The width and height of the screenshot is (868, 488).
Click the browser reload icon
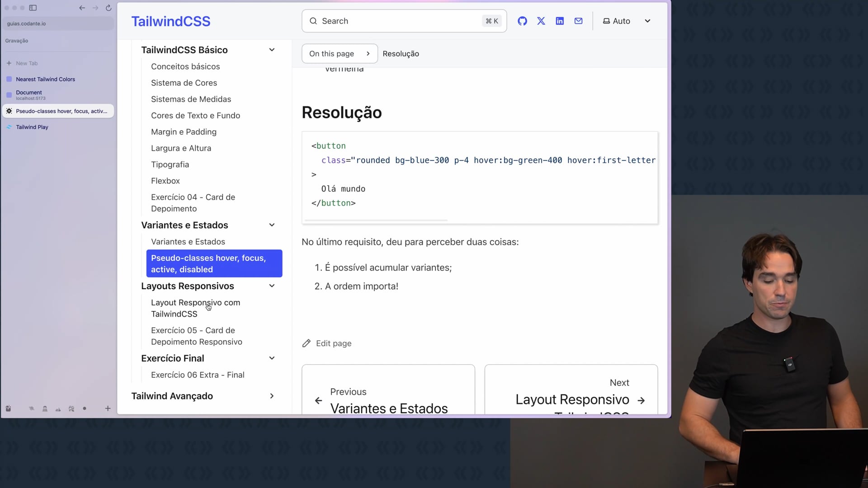[x=108, y=8]
